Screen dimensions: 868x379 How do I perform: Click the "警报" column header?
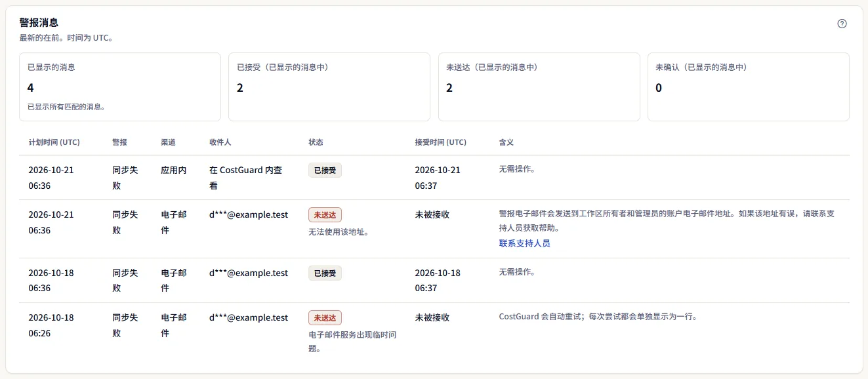coord(119,142)
